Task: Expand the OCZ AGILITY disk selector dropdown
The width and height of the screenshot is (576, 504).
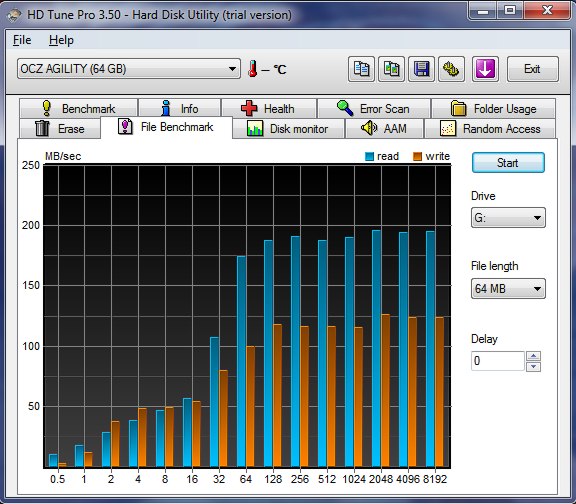Action: (129, 69)
